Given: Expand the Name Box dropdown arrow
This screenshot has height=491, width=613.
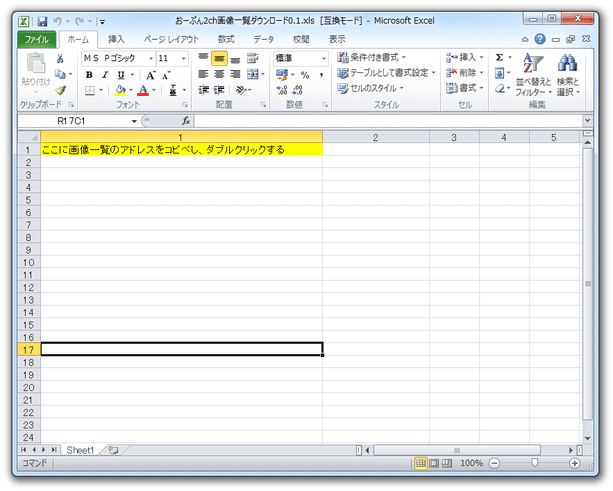Looking at the screenshot, I should [134, 122].
